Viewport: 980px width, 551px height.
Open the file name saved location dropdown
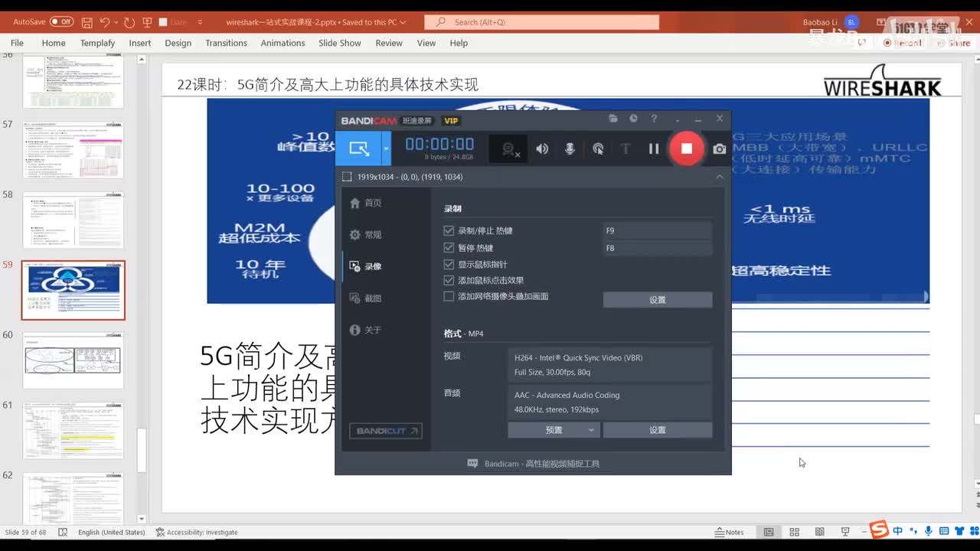[403, 22]
